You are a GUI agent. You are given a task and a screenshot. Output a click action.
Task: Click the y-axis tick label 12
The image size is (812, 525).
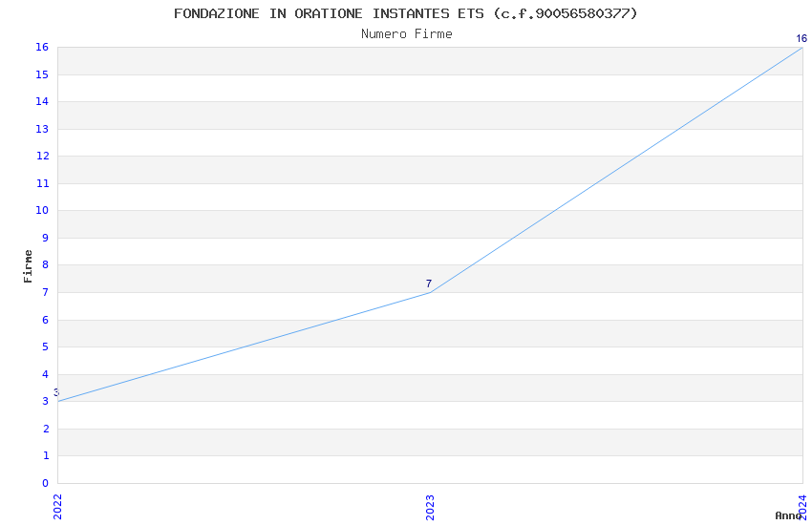[x=42, y=156]
